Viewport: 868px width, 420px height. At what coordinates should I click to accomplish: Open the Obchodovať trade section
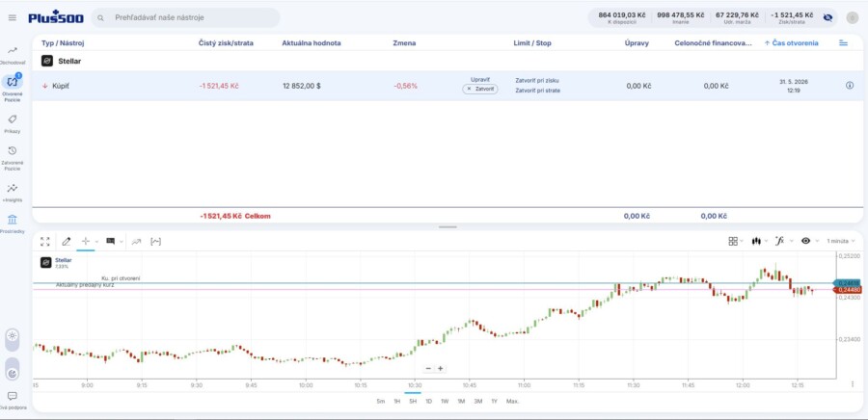(13, 55)
